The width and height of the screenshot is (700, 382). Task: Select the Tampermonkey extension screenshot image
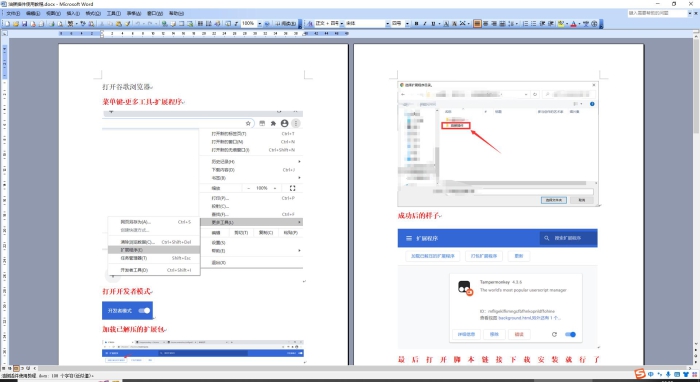point(497,288)
